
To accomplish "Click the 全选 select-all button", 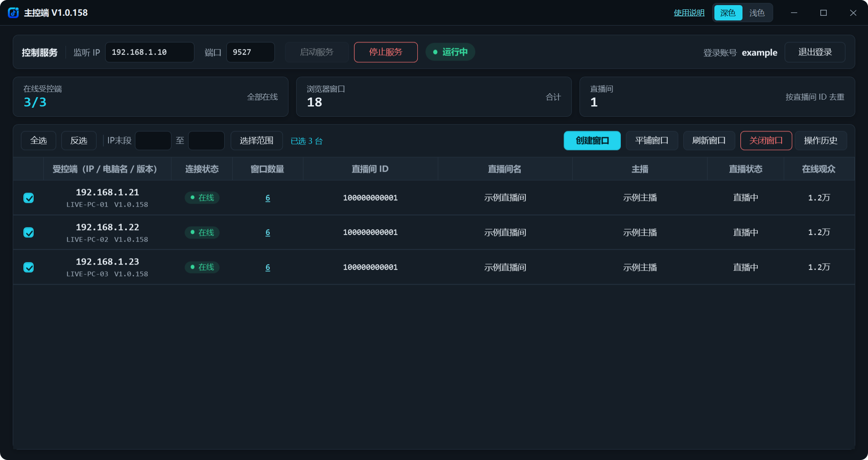I will pos(39,141).
